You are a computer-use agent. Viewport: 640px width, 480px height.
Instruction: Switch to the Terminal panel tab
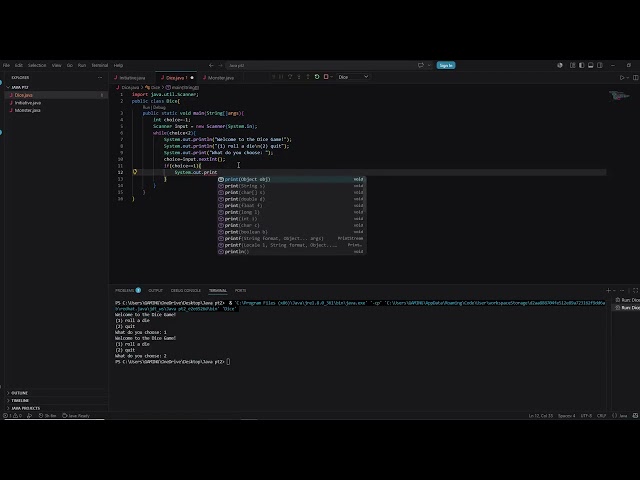(x=218, y=290)
